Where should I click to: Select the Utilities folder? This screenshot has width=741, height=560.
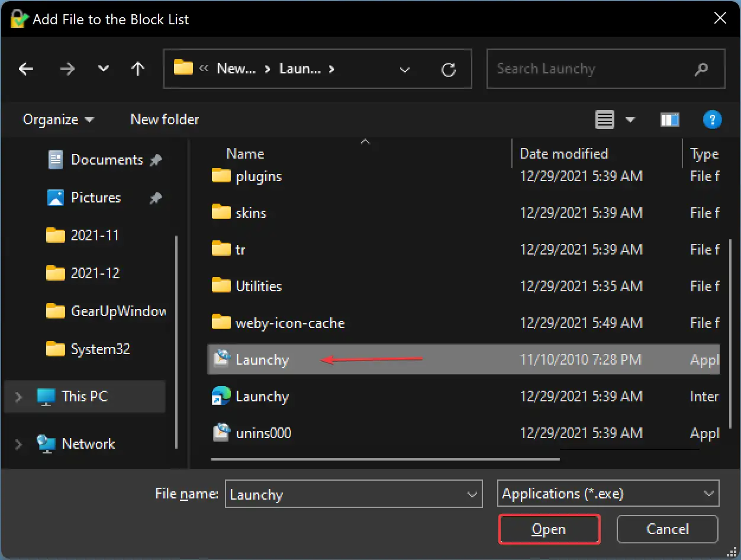259,287
